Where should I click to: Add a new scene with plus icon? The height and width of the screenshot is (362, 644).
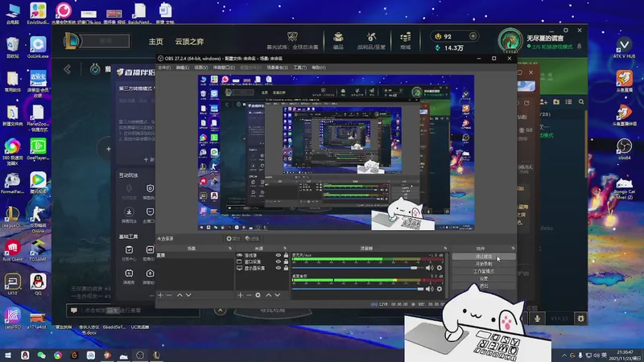pos(160,295)
